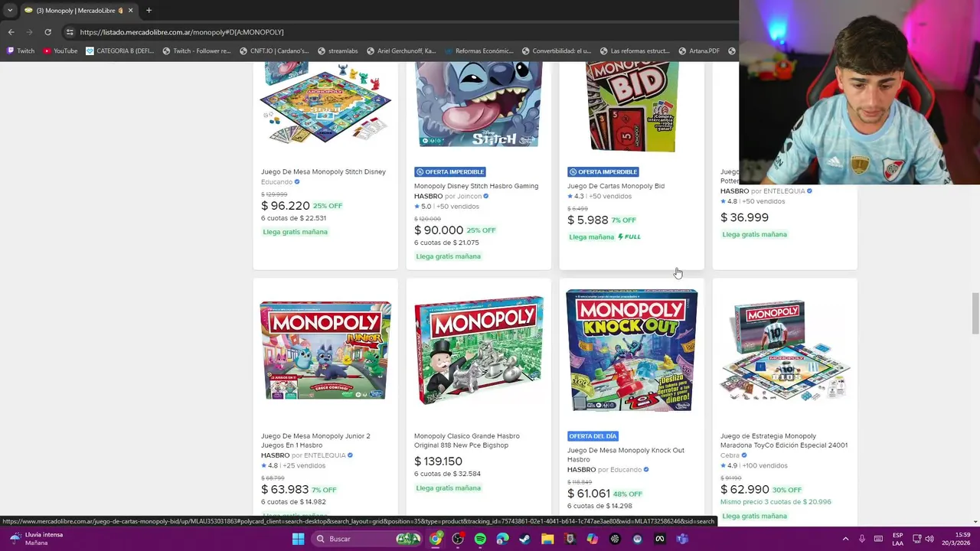980x551 pixels.
Task: Click the OFERTA IMPERDIBLE badge on Stitch Hasbro
Action: pyautogui.click(x=450, y=171)
